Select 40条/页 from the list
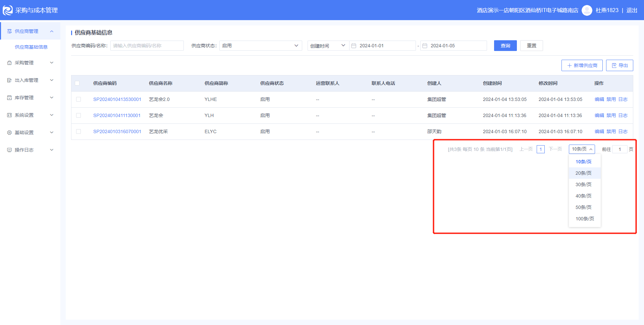The width and height of the screenshot is (644, 325). 584,196
